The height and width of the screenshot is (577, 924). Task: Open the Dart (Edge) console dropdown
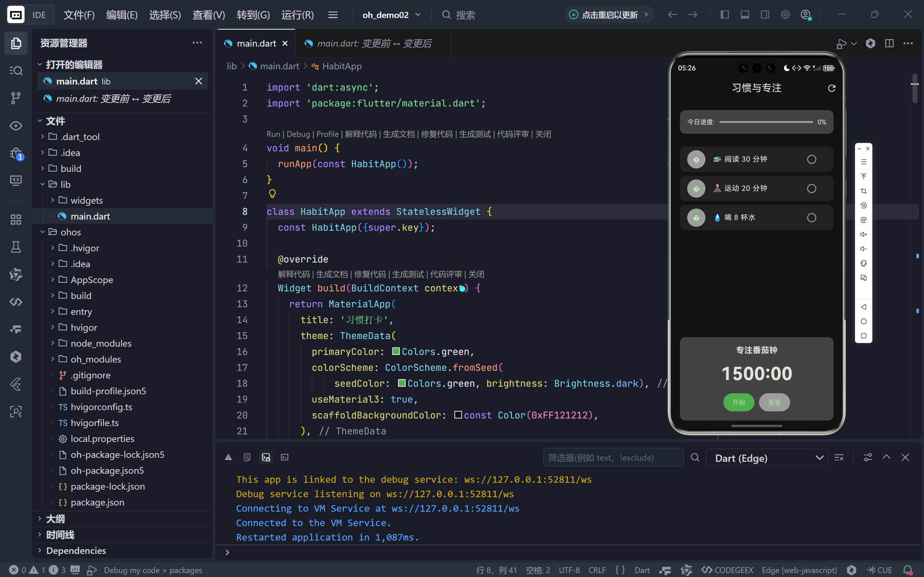pyautogui.click(x=767, y=457)
